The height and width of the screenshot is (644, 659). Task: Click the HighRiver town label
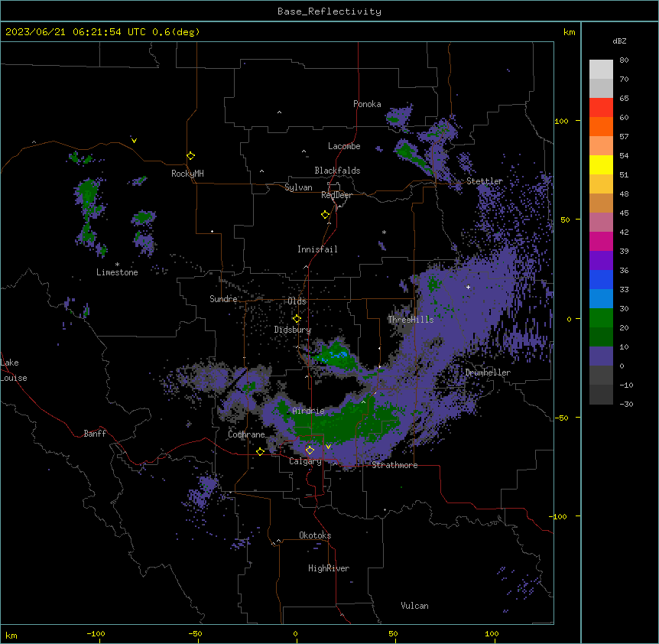[x=329, y=568]
